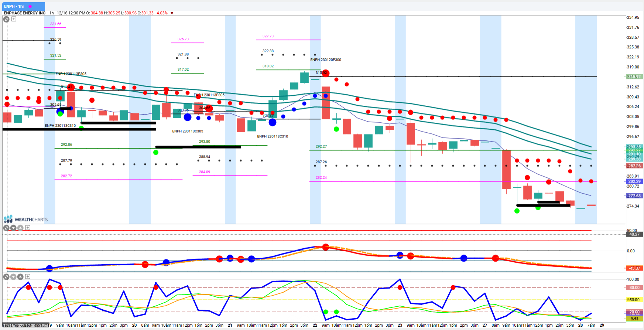Click the magenta link dot on ENPH tab
Viewport: 644px width, 330px height.
pyautogui.click(x=30, y=6)
